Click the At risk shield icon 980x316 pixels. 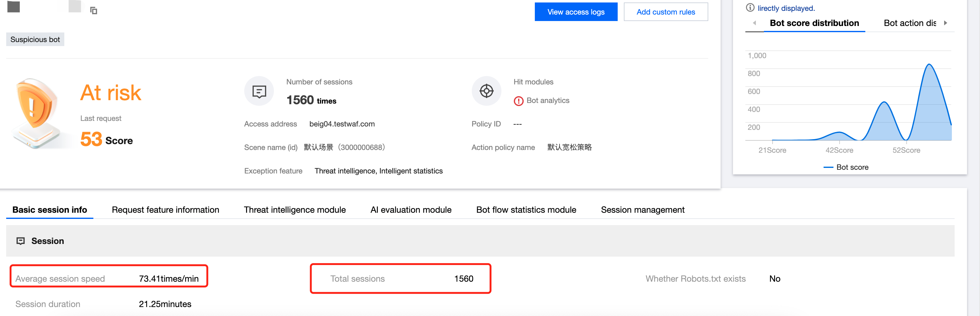click(36, 113)
